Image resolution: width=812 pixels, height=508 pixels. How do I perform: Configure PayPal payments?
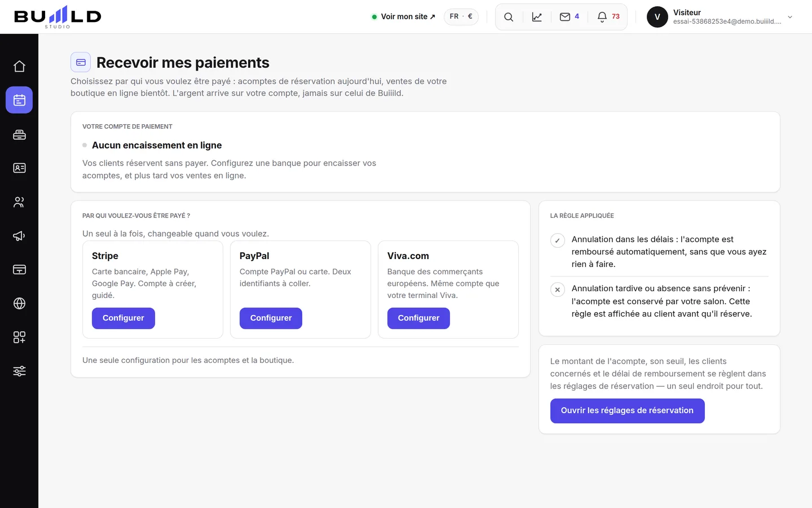coord(271,318)
